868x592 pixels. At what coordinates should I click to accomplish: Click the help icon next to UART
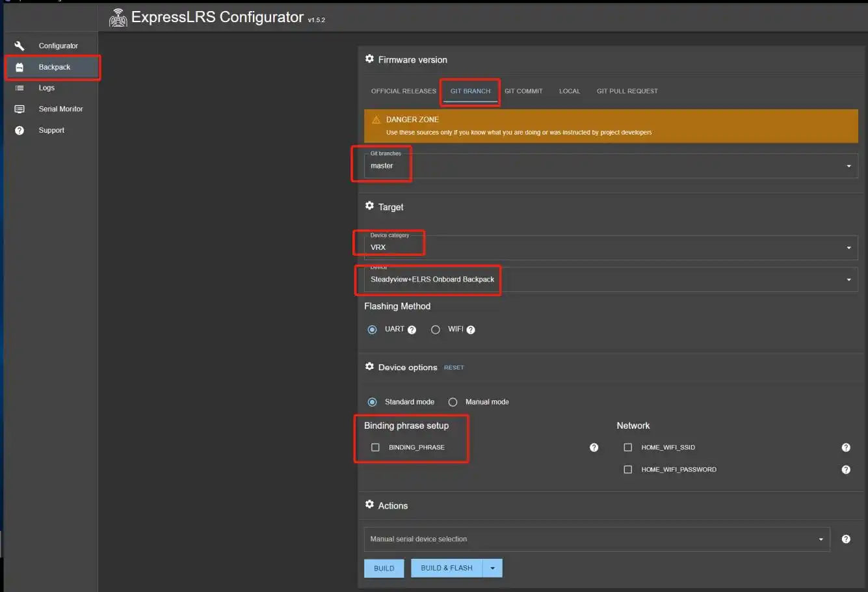[x=412, y=330]
